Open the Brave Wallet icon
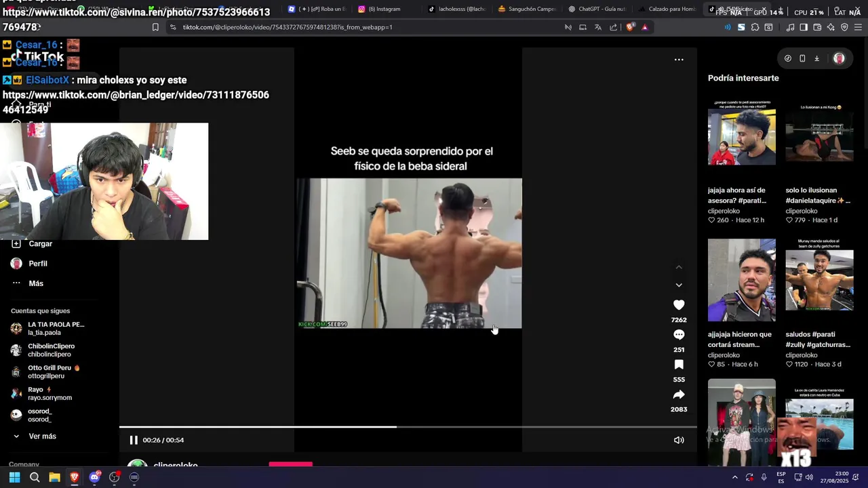Image resolution: width=868 pixels, height=488 pixels. [817, 27]
